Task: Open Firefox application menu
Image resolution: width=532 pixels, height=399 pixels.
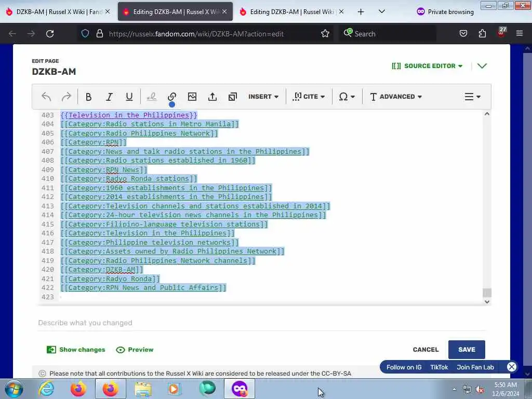Action: click(520, 34)
